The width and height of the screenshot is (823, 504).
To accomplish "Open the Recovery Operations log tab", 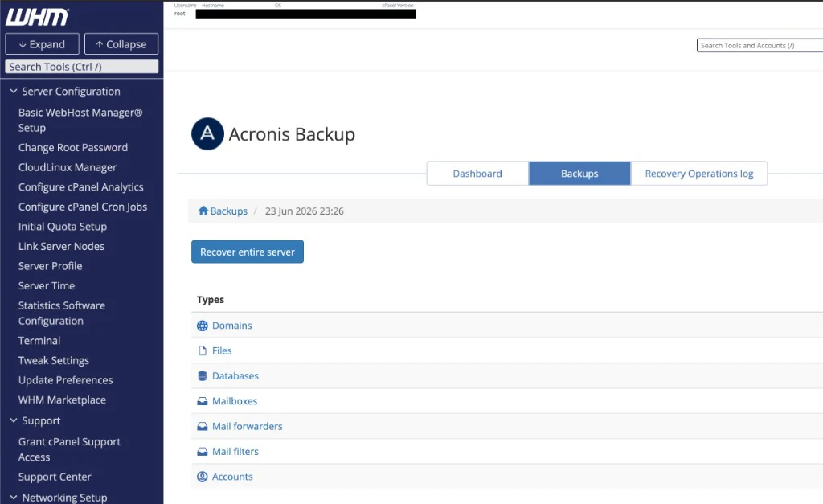I will click(x=699, y=174).
